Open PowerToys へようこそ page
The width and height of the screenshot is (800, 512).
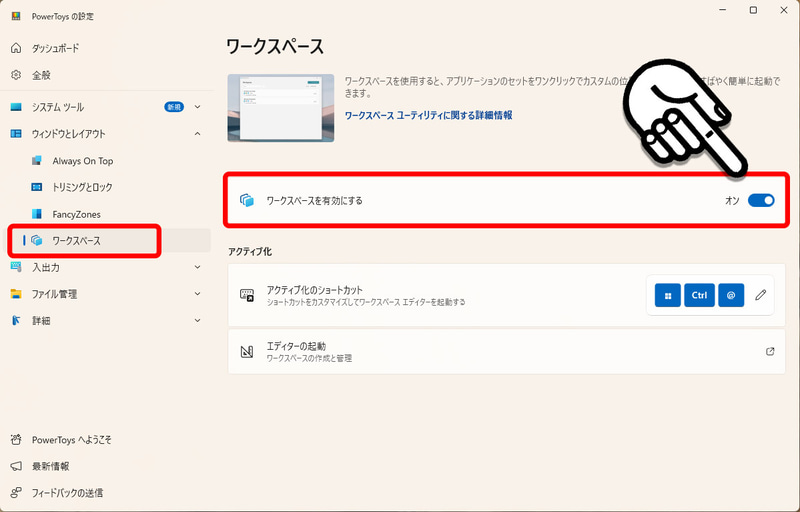tap(71, 440)
